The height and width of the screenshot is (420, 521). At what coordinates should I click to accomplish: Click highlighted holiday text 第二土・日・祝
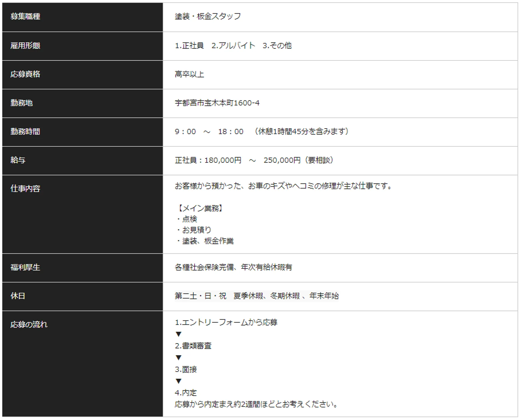[200, 296]
